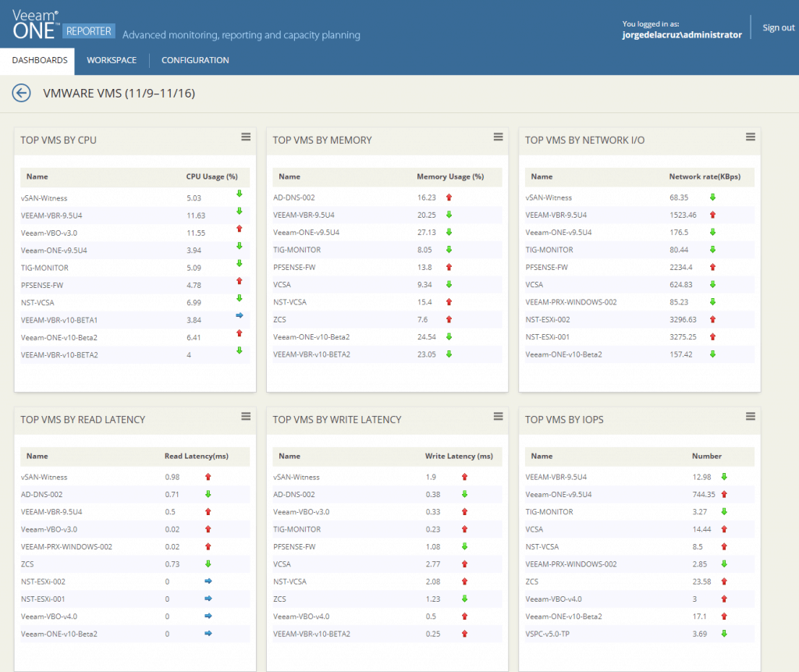Click the VMWARE VMS (11/9–11/16) dashboard title
Screen dimensions: 799x672
pyautogui.click(x=119, y=94)
